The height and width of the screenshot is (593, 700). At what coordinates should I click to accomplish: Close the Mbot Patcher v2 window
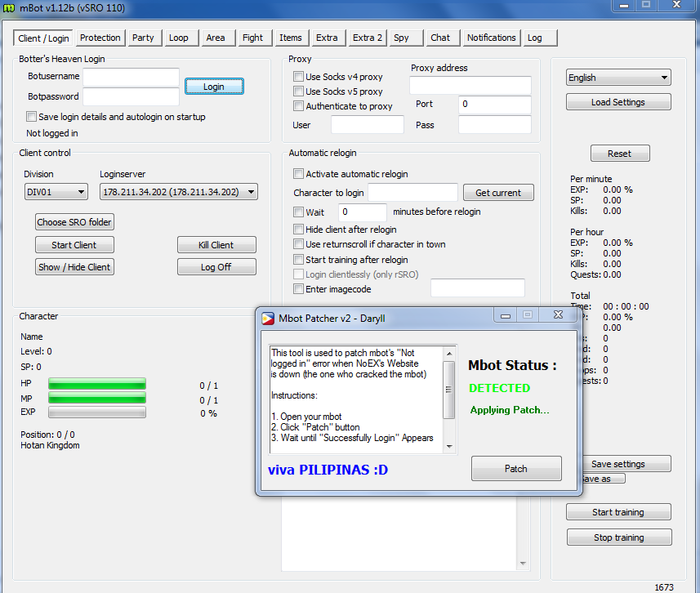558,314
